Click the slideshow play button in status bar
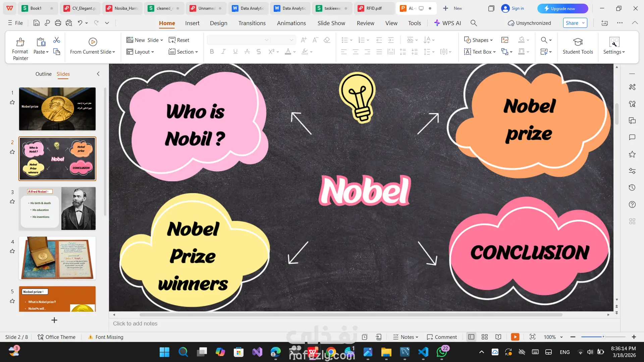The height and width of the screenshot is (362, 644). (x=515, y=337)
